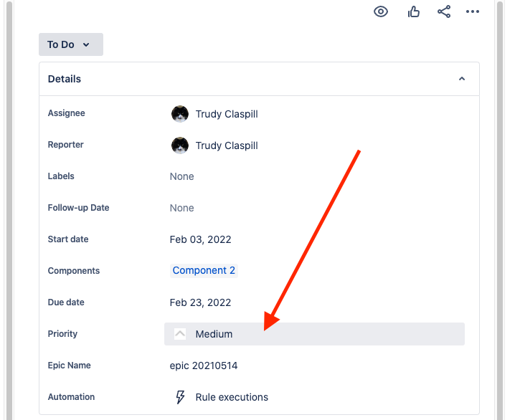This screenshot has width=520, height=420.
Task: Edit Epic Name epic 20210514
Action: click(204, 366)
